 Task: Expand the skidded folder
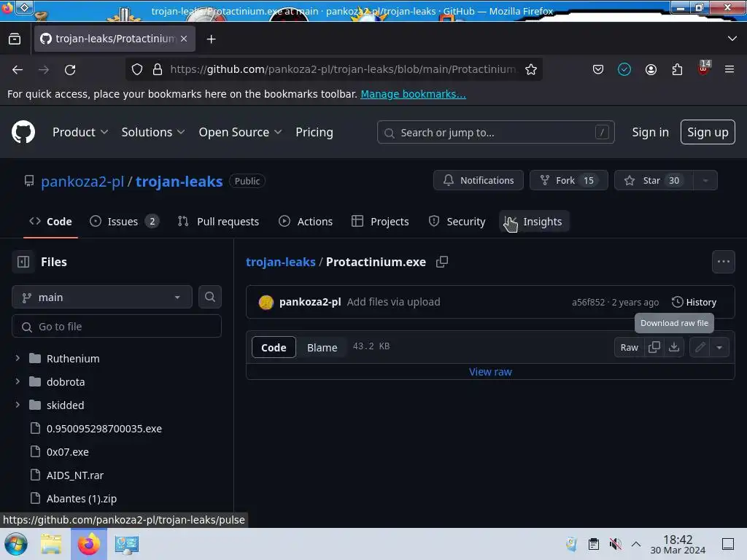pos(18,405)
